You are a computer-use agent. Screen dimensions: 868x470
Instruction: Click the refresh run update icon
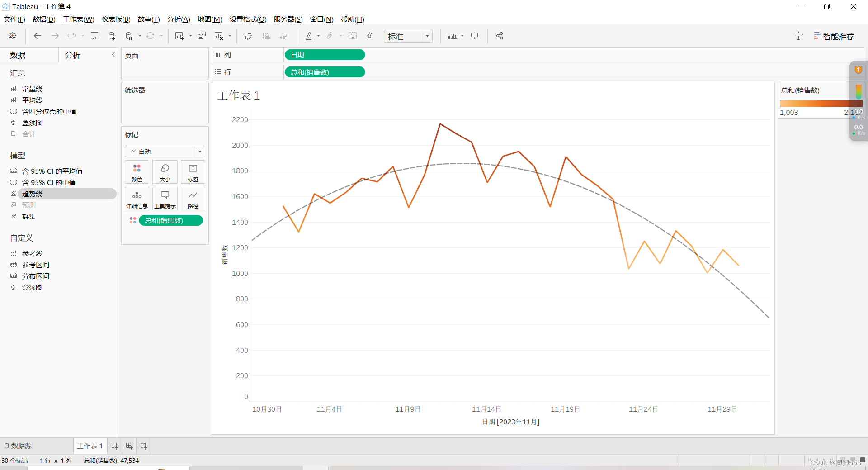(151, 36)
